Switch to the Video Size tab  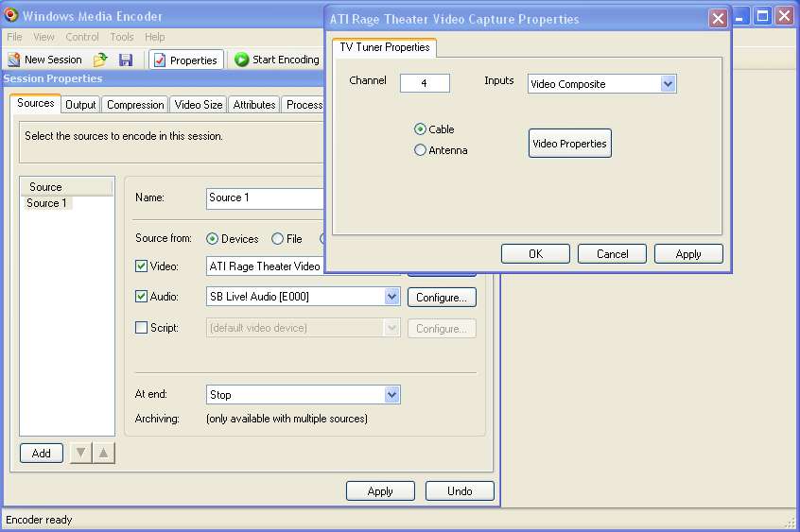[199, 105]
